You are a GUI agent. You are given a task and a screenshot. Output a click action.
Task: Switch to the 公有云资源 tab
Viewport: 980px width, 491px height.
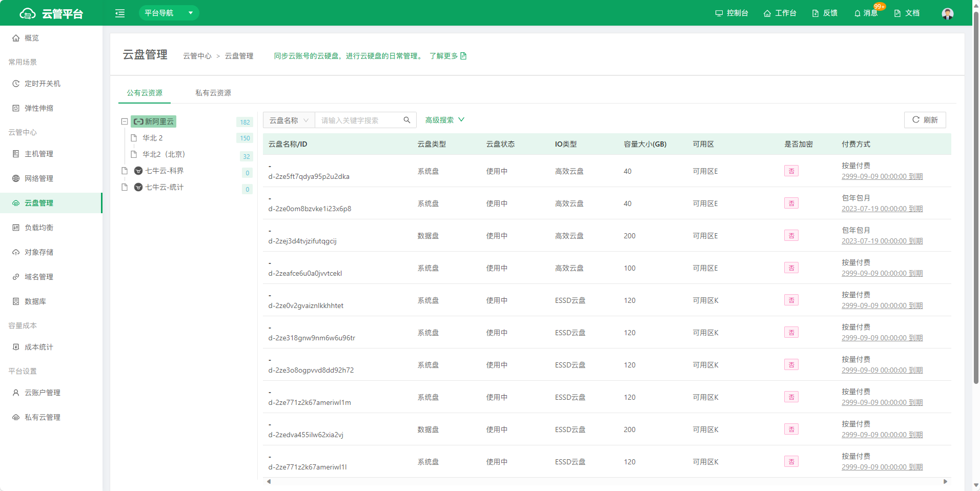[x=145, y=93]
